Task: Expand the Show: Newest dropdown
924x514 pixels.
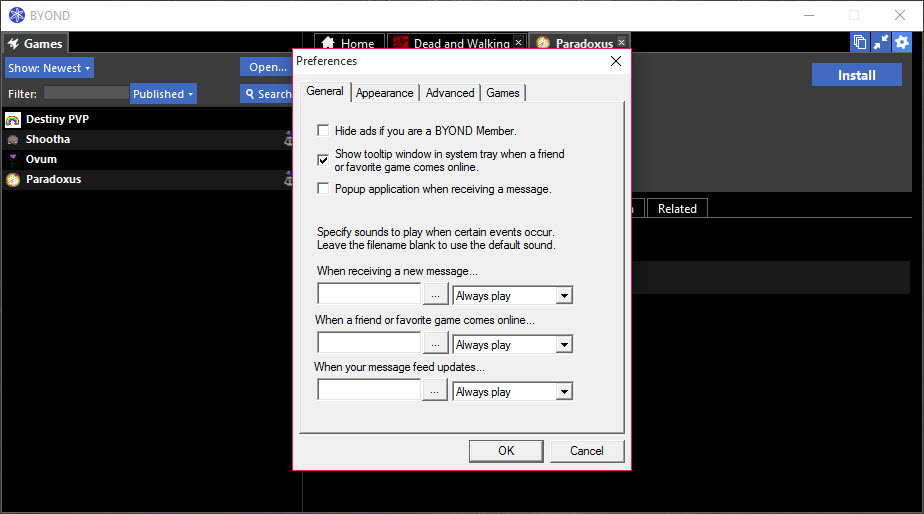Action: click(x=50, y=68)
